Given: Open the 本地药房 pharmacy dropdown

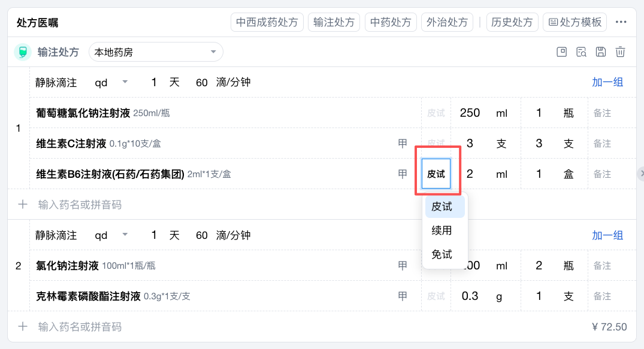Looking at the screenshot, I should click(x=156, y=51).
